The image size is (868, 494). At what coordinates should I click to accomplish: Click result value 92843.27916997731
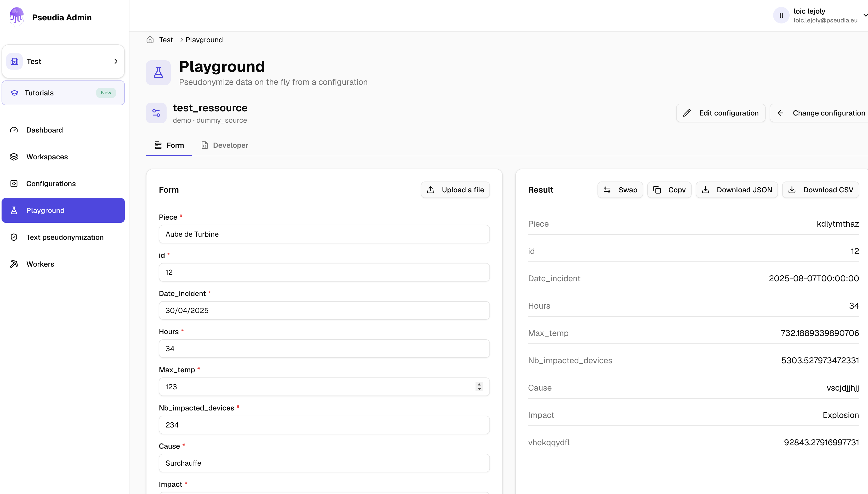(x=821, y=442)
